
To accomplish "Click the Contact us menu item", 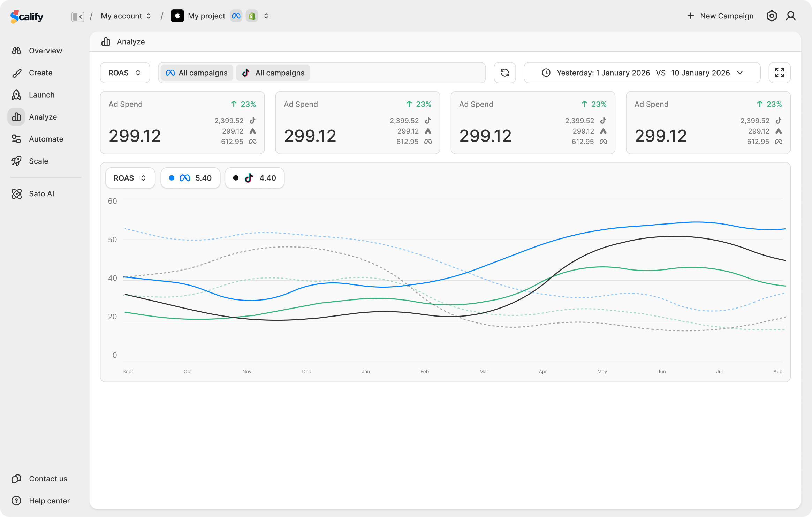I will coord(48,479).
